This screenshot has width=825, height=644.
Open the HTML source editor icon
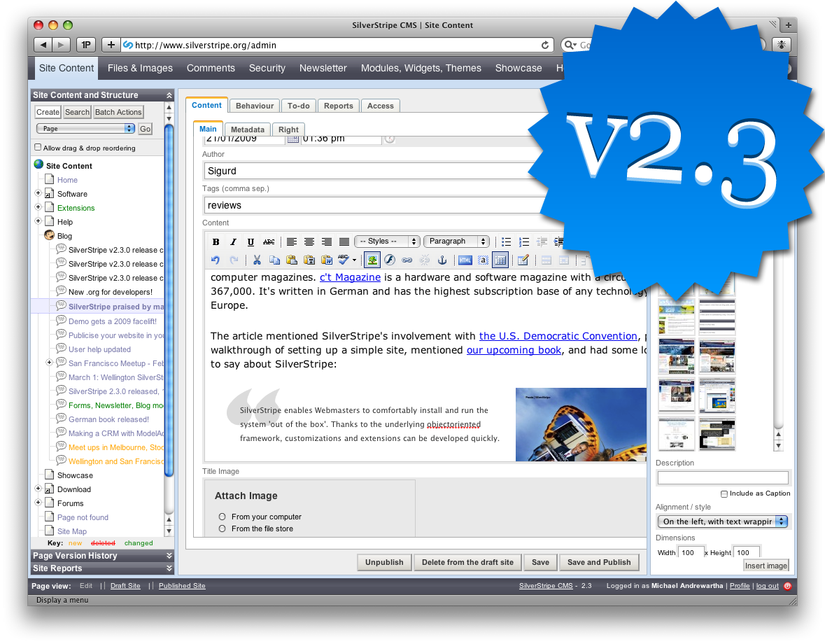tap(464, 260)
